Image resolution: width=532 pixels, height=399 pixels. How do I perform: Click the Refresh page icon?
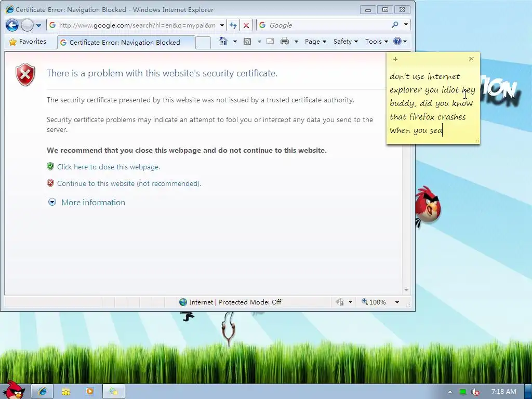click(233, 25)
